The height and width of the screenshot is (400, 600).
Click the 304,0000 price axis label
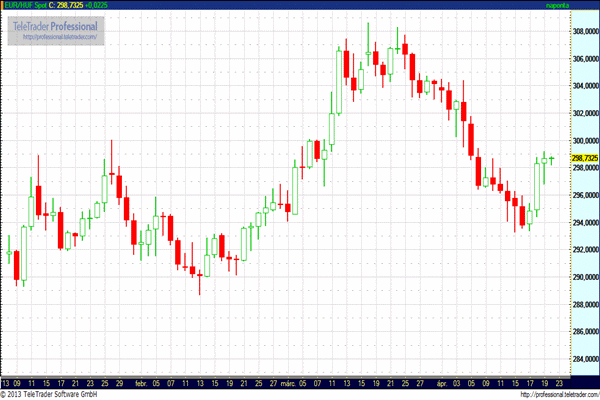coord(583,86)
